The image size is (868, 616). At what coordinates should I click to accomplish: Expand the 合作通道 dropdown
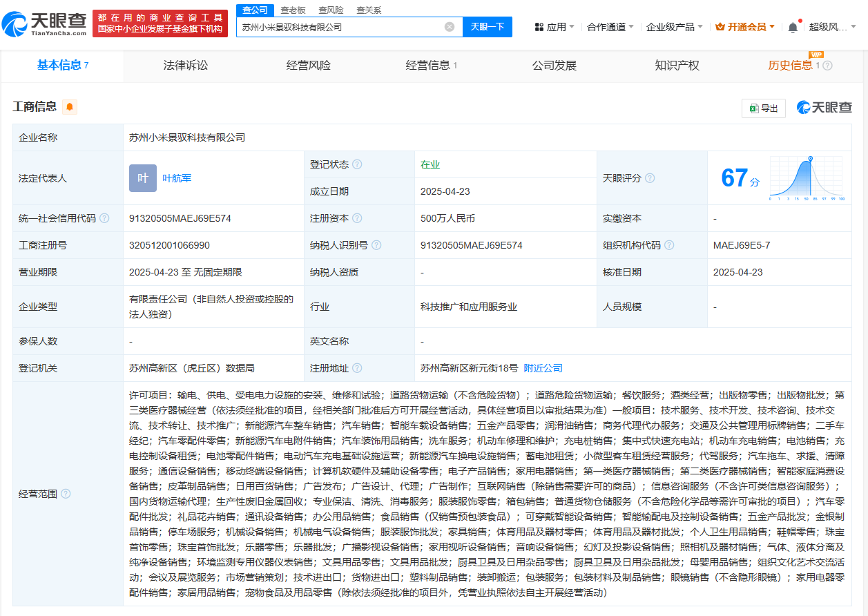[x=610, y=27]
